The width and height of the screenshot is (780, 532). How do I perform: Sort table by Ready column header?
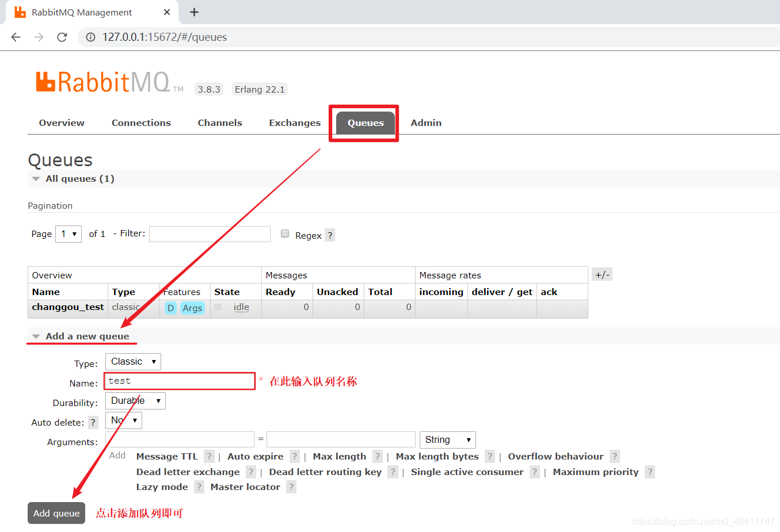280,292
